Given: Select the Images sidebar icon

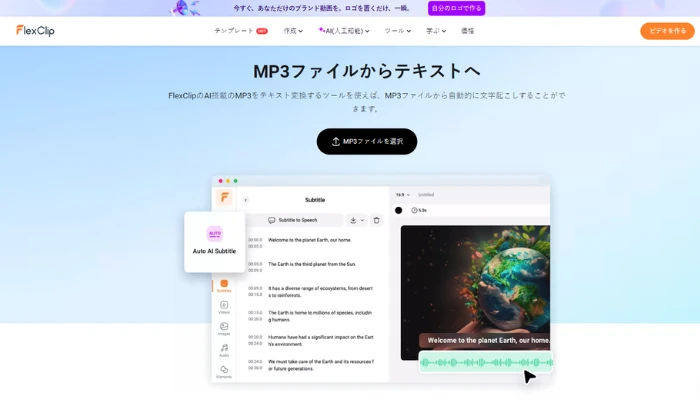Looking at the screenshot, I should click(x=224, y=329).
